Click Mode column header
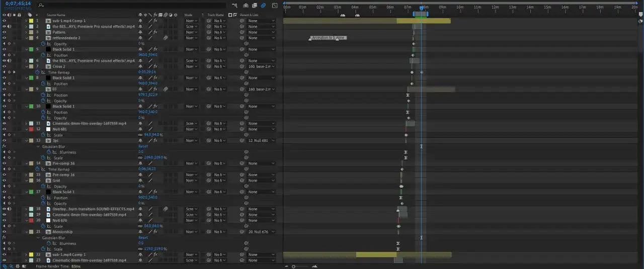Viewport: 644px width, 269px height. pos(189,15)
